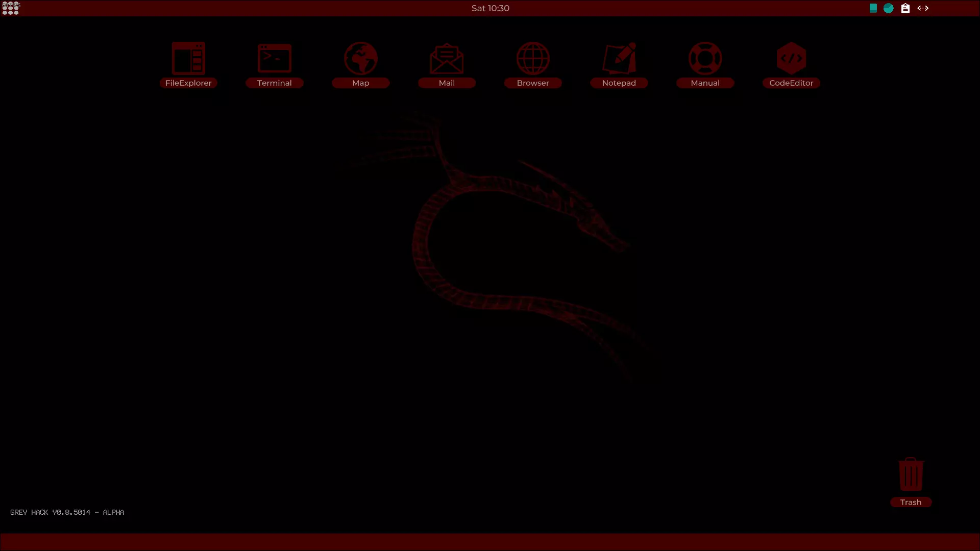The width and height of the screenshot is (980, 551).
Task: Click the Sat 10:30 clock
Action: click(x=490, y=8)
